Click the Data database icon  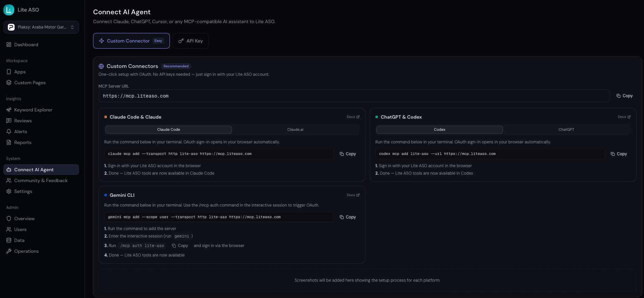pos(9,240)
